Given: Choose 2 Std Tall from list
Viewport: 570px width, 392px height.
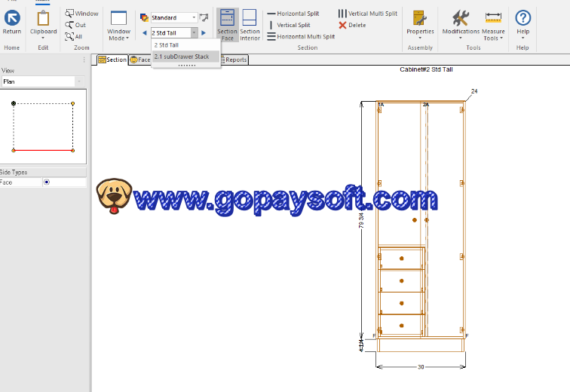Looking at the screenshot, I should coord(185,45).
